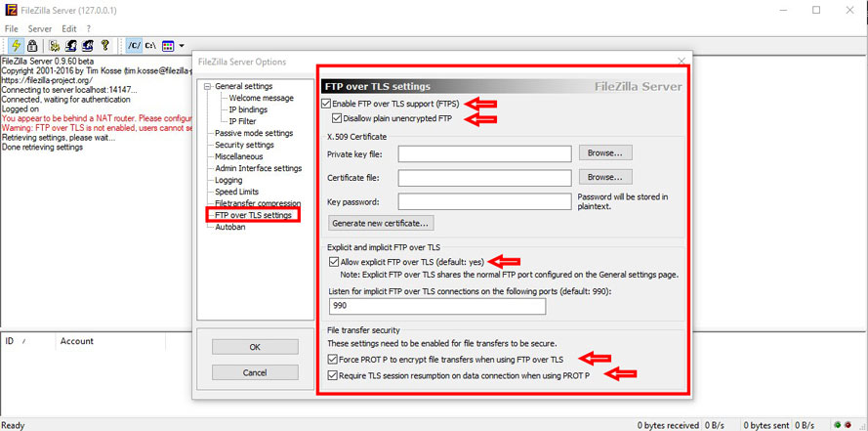This screenshot has height=431, width=868.
Task: Select Welcome message in options tree
Action: (262, 98)
